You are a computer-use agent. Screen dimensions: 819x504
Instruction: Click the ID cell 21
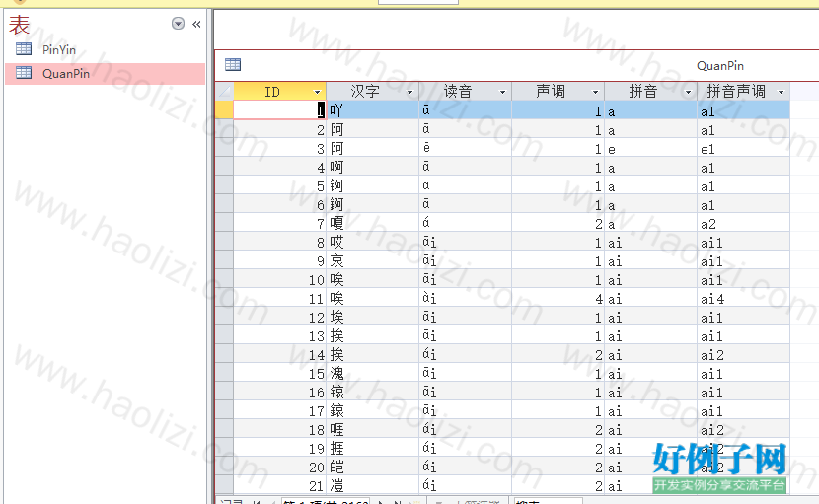pos(280,486)
